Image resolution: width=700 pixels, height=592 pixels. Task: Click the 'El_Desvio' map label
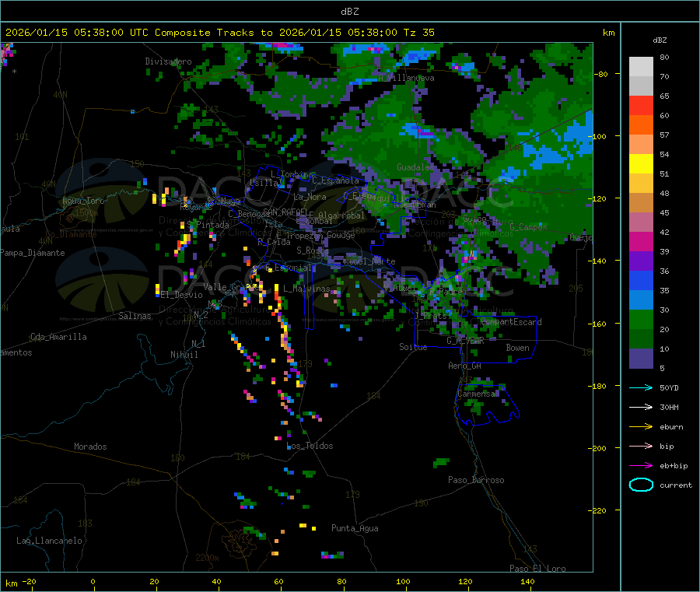[x=181, y=295]
